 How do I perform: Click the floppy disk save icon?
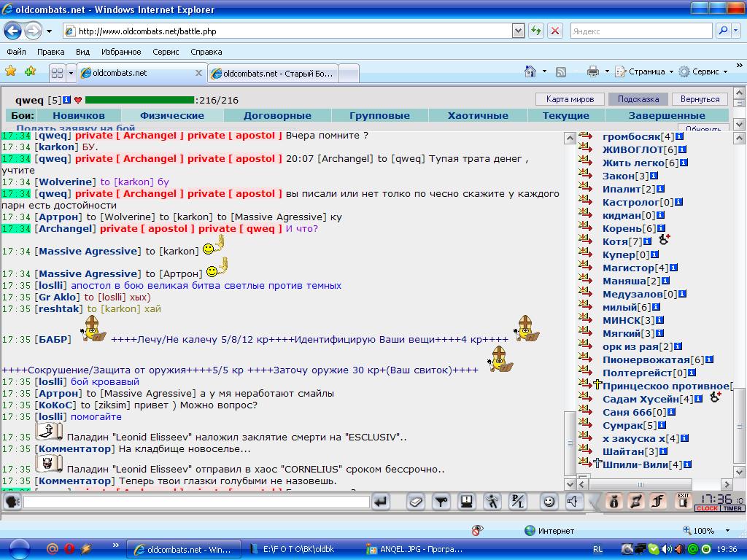click(x=466, y=502)
